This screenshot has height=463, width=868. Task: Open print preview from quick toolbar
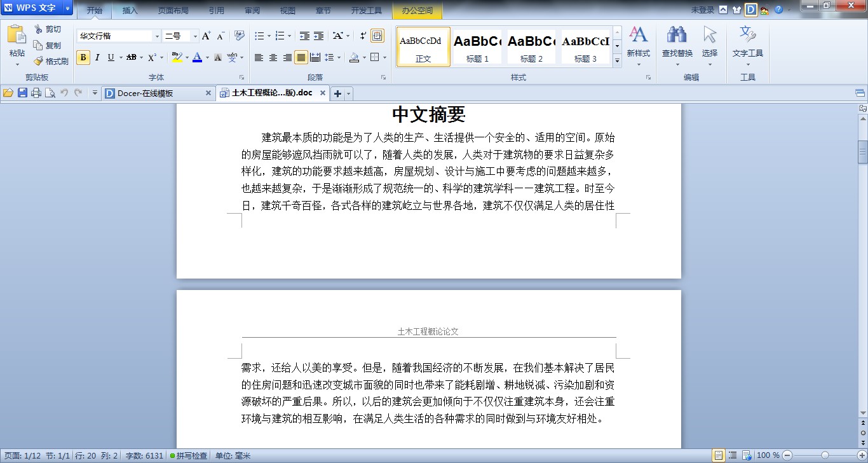pos(50,93)
